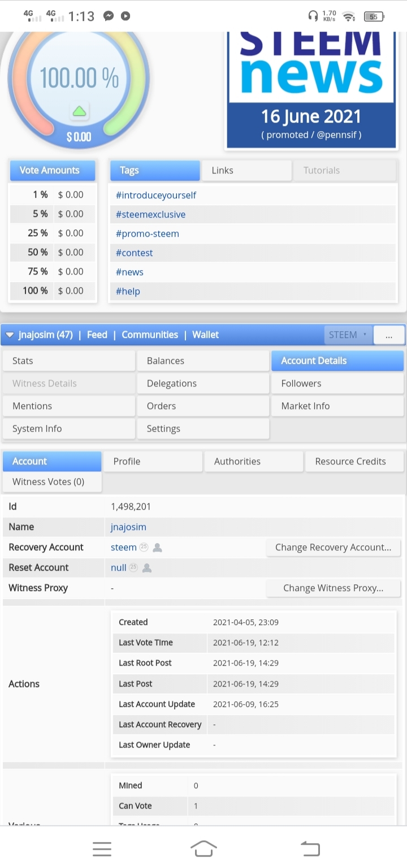Click the account Id value 1,498,201
Screen dimensions: 407x868
tap(131, 506)
